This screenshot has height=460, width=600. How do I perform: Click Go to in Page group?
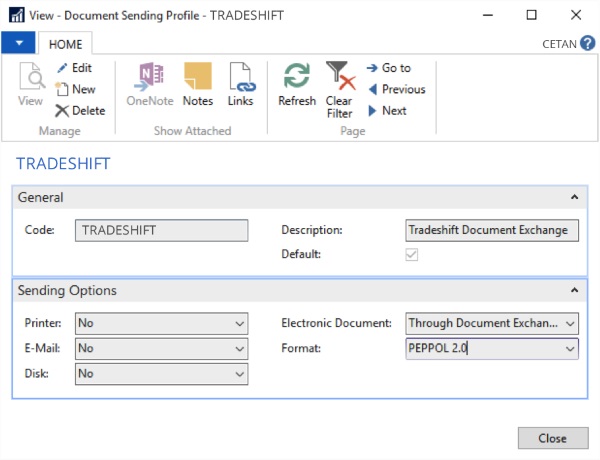(x=389, y=68)
